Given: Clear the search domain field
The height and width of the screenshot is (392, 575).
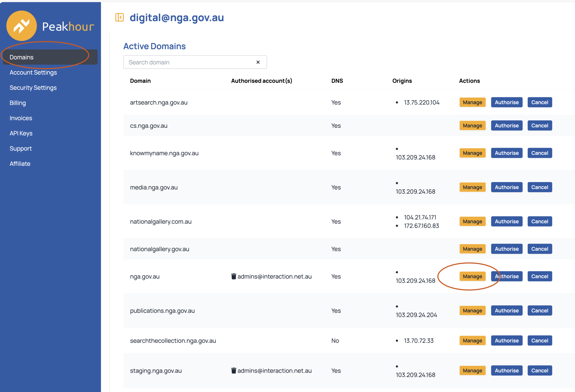Looking at the screenshot, I should pos(258,62).
